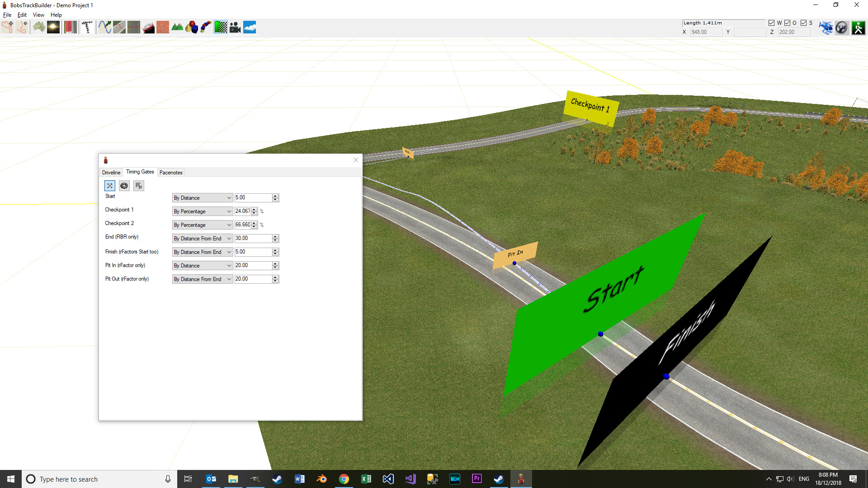Select the camera tool on the toolbar

tap(235, 27)
